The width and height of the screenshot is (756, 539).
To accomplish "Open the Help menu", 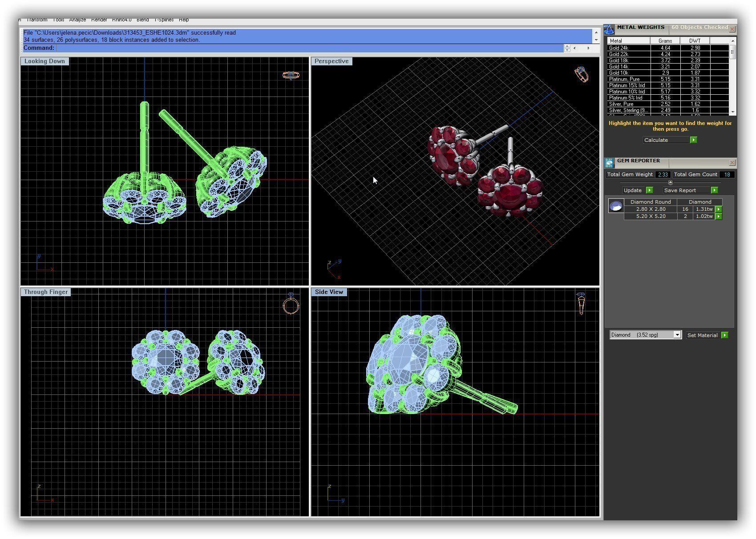I will (x=184, y=20).
